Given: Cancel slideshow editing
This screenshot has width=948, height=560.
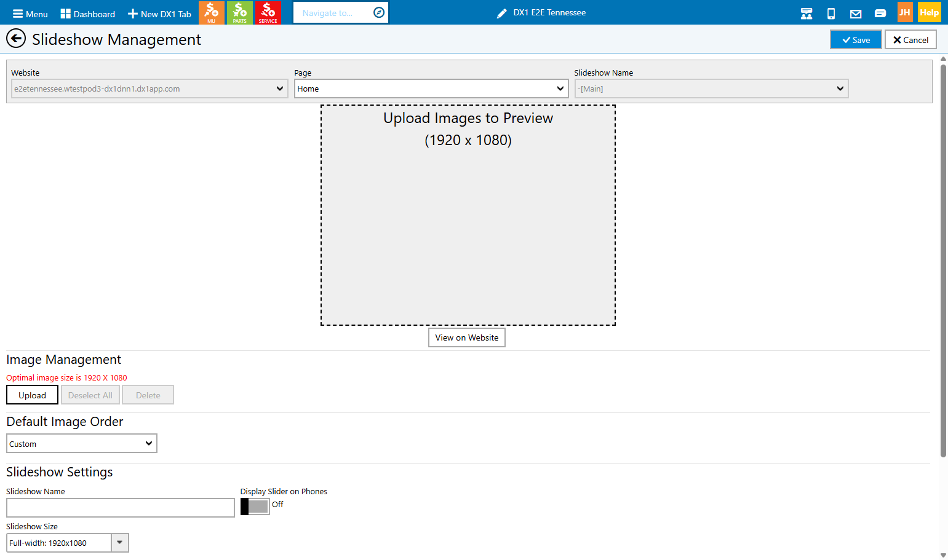Looking at the screenshot, I should (x=910, y=39).
